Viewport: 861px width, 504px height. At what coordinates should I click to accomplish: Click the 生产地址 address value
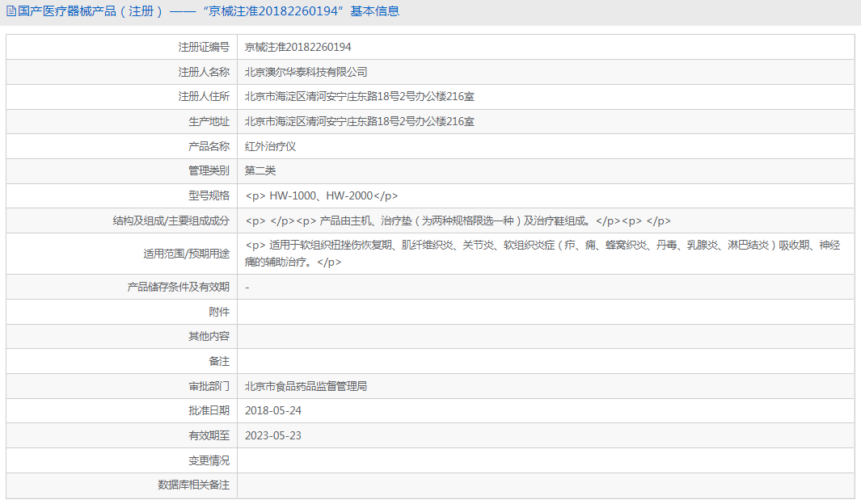tap(359, 121)
